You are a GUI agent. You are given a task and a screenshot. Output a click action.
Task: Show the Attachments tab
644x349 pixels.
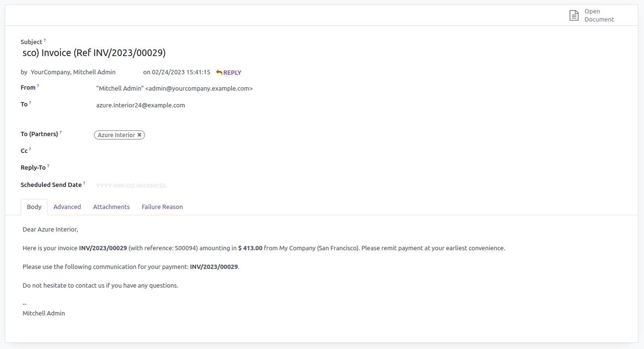[111, 207]
